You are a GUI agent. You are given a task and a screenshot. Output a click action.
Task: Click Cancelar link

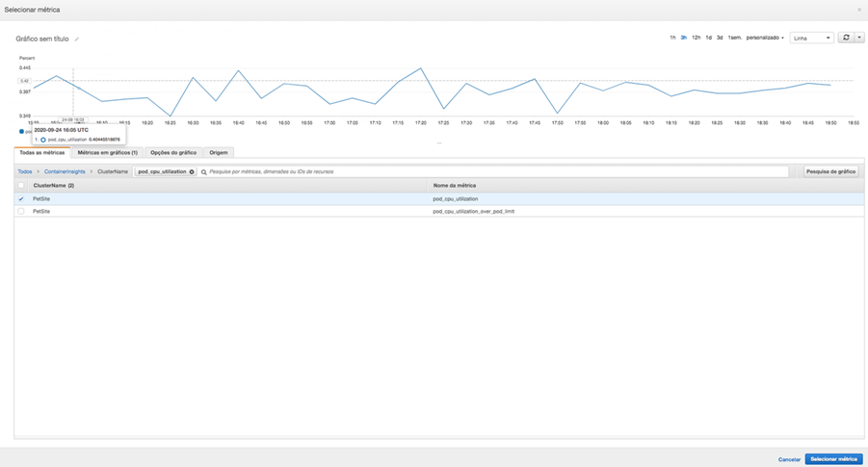click(x=789, y=459)
